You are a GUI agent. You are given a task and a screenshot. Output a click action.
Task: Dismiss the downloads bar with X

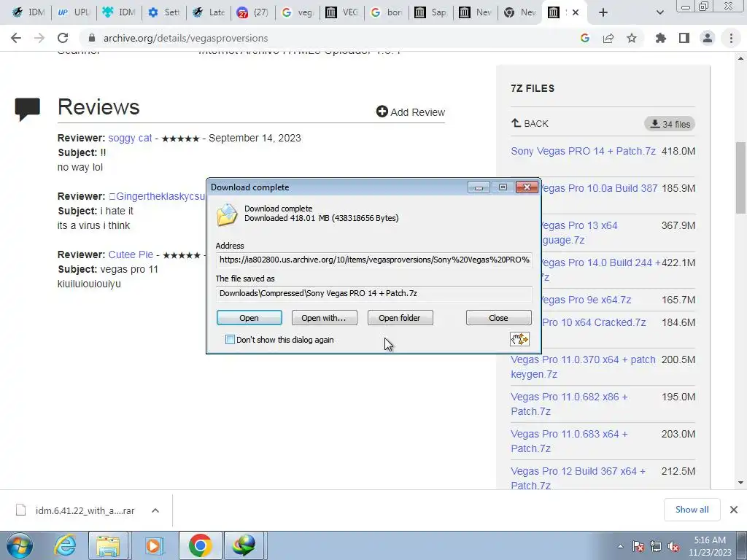[734, 510]
